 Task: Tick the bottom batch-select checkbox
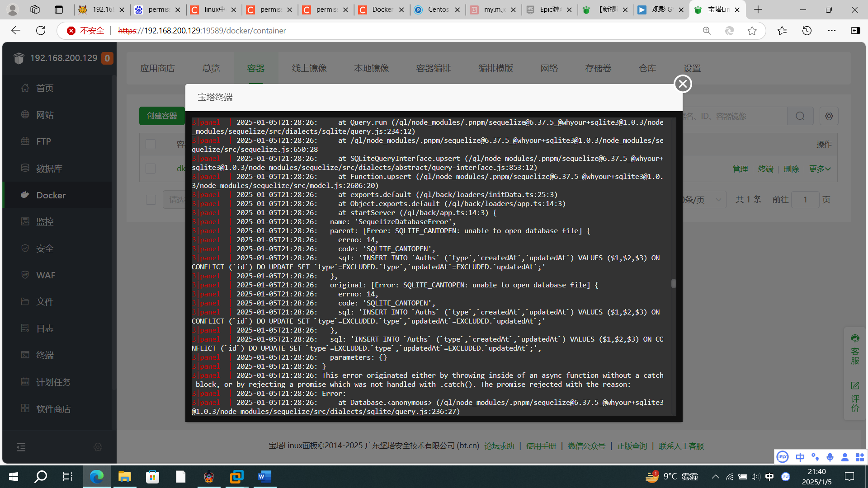(x=151, y=200)
